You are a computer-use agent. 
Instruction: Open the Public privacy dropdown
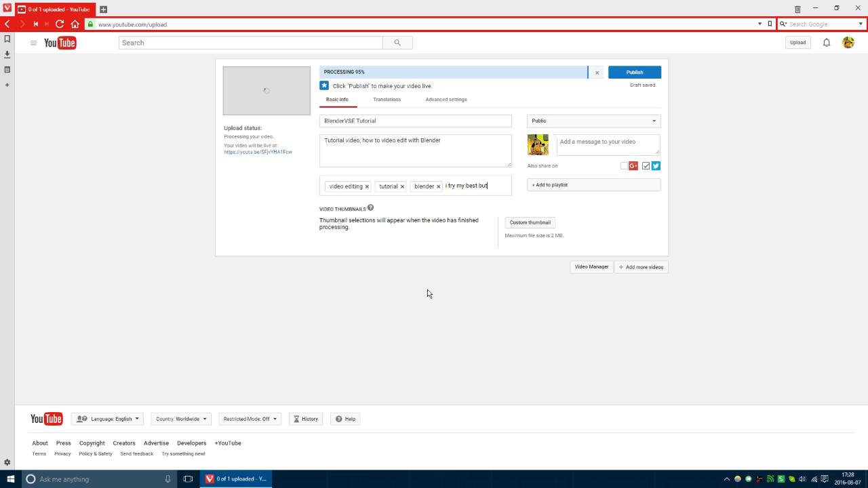click(593, 121)
